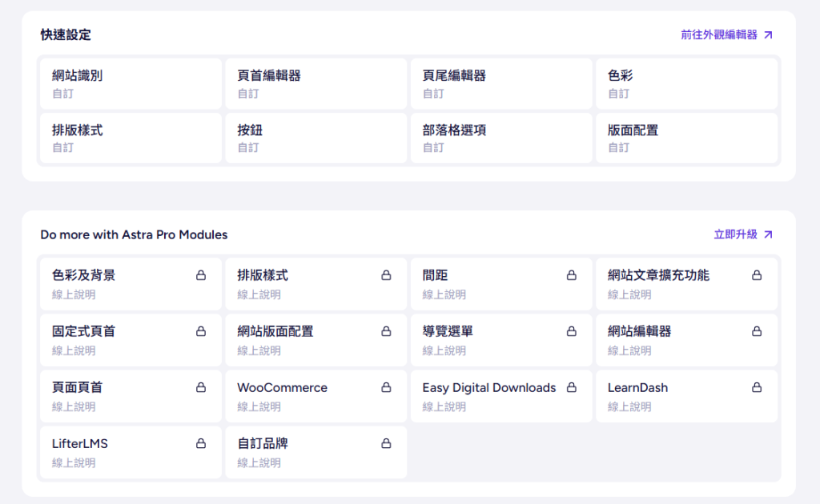This screenshot has height=504, width=820.
Task: Click the WooCommerce module lock icon
Action: click(x=386, y=387)
